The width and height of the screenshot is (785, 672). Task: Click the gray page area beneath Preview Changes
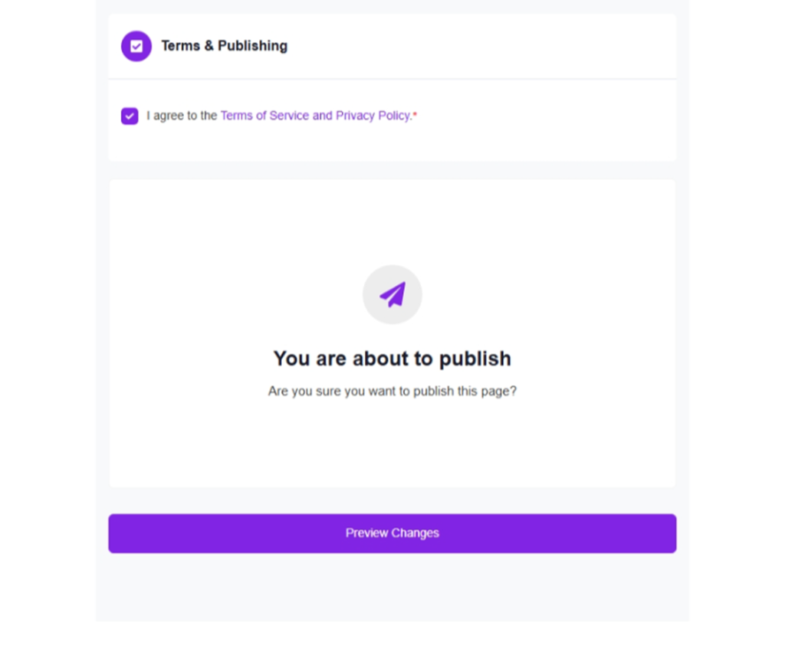tap(392, 588)
